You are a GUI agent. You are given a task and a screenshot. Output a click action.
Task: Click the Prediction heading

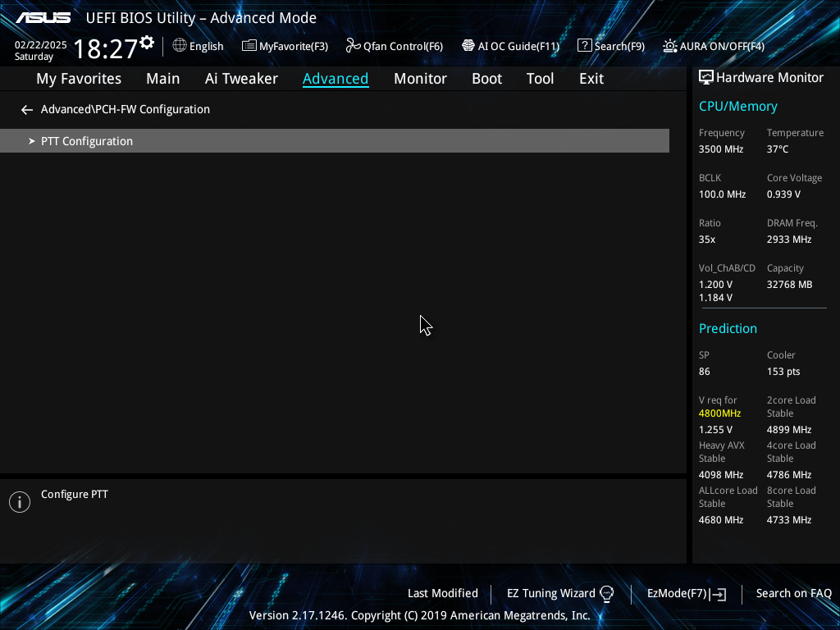tap(728, 328)
